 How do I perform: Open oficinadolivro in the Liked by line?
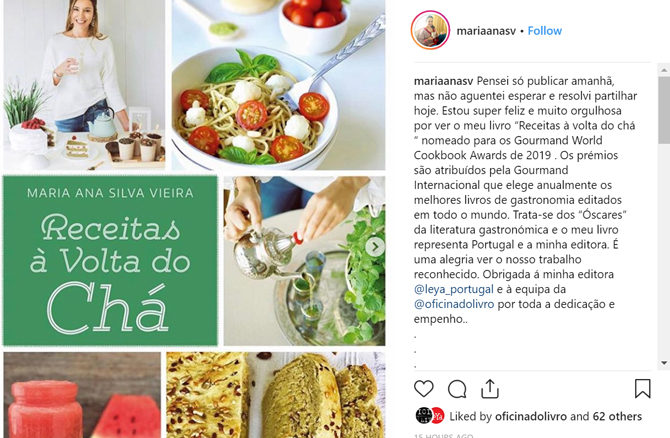pos(531,416)
